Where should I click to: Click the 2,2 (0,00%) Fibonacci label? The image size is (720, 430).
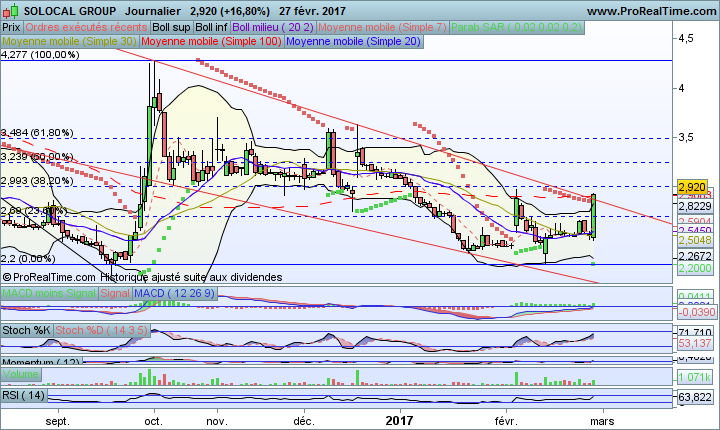(28, 259)
